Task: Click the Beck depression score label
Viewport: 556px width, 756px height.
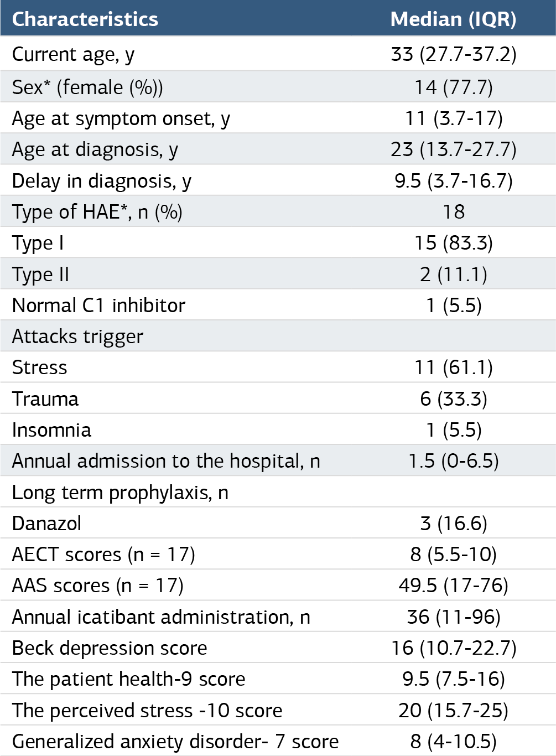Action: click(x=110, y=648)
